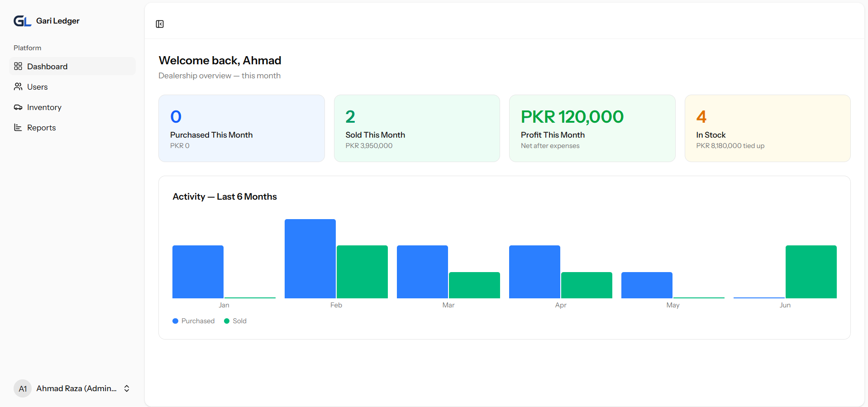Click the Dashboard grid icon in sidebar
868x407 pixels.
click(18, 67)
